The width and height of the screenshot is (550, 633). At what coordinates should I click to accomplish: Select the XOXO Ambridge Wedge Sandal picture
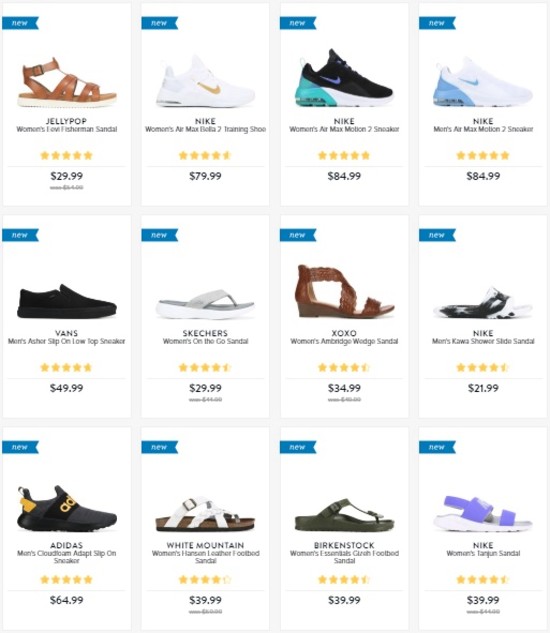click(344, 291)
